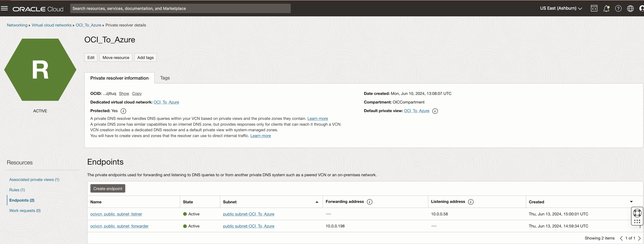Select the Private resolver information tab
644x244 pixels.
(x=119, y=78)
